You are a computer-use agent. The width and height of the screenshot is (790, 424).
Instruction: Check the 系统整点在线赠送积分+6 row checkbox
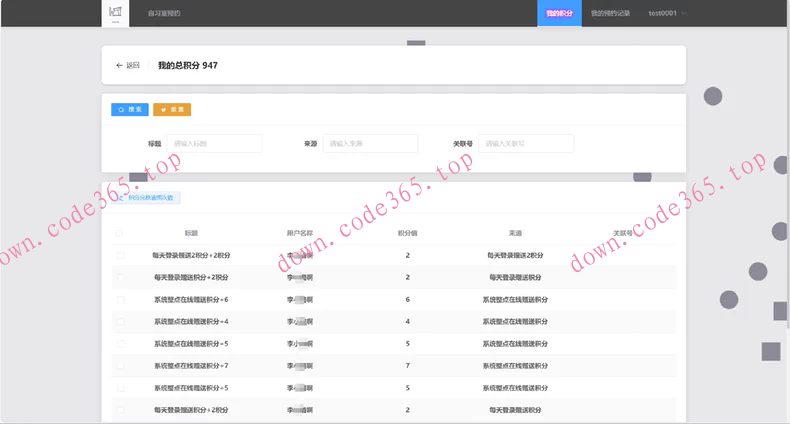120,300
